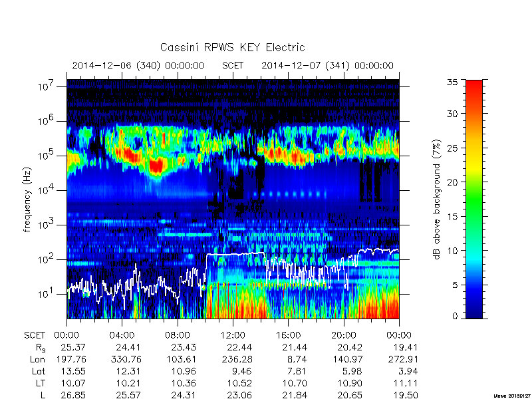Click the 'dB above background (7%)' label
The width and height of the screenshot is (532, 399).
[x=437, y=199]
